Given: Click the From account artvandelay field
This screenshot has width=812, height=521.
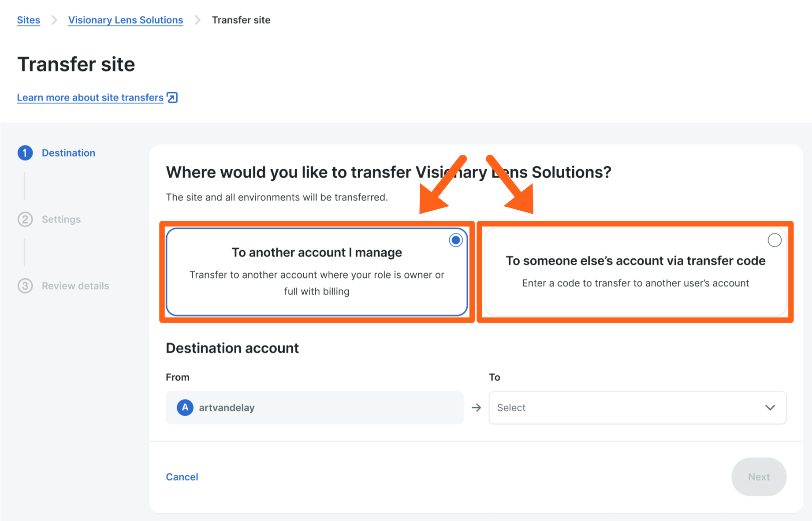Looking at the screenshot, I should tap(314, 408).
